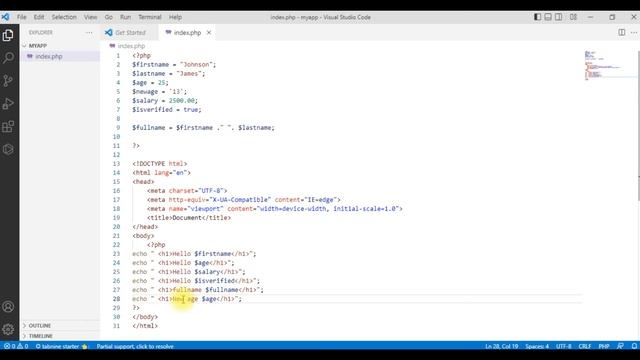This screenshot has width=640, height=360.
Task: Change indentation via Spaces: 4
Action: coord(537,346)
